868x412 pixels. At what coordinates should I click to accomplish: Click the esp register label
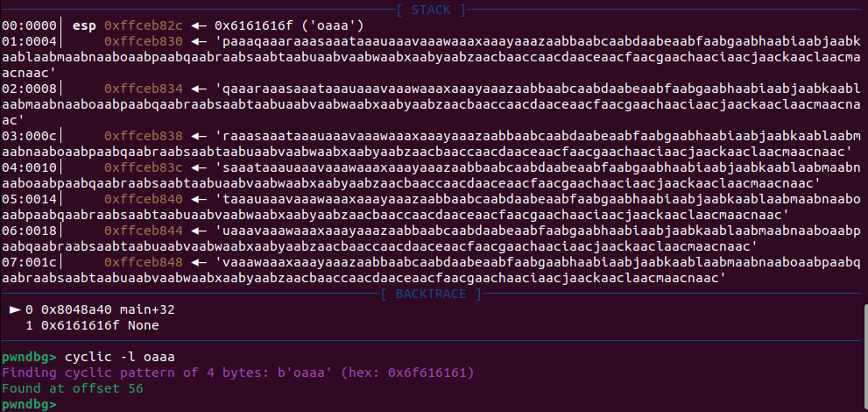tap(85, 25)
